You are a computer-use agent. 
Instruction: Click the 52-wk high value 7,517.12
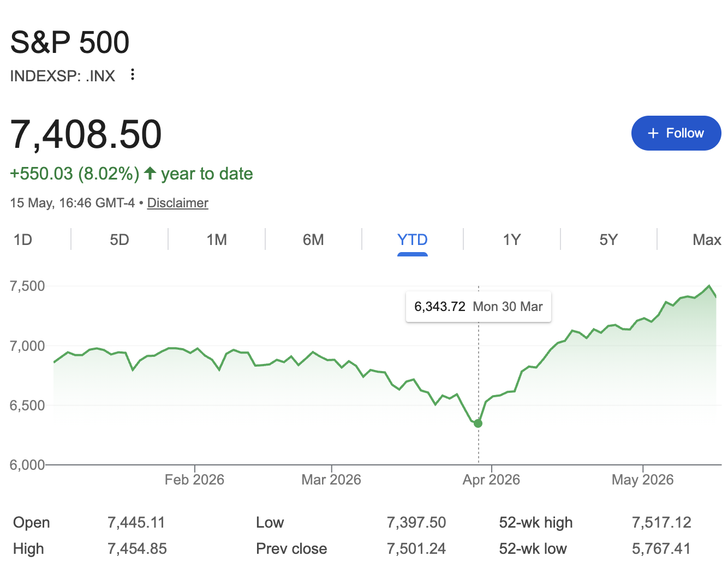pos(661,523)
